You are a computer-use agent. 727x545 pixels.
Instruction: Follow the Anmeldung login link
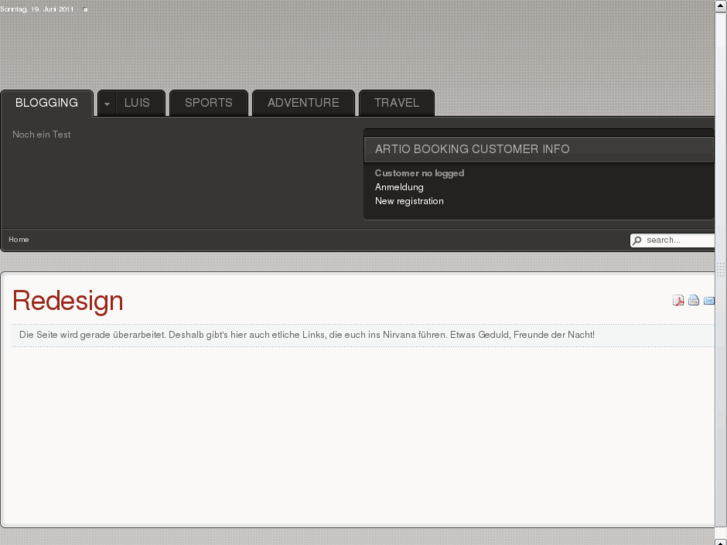pyautogui.click(x=399, y=187)
